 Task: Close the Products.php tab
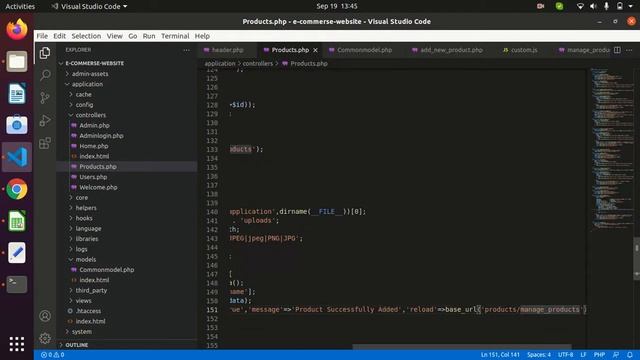click(315, 50)
